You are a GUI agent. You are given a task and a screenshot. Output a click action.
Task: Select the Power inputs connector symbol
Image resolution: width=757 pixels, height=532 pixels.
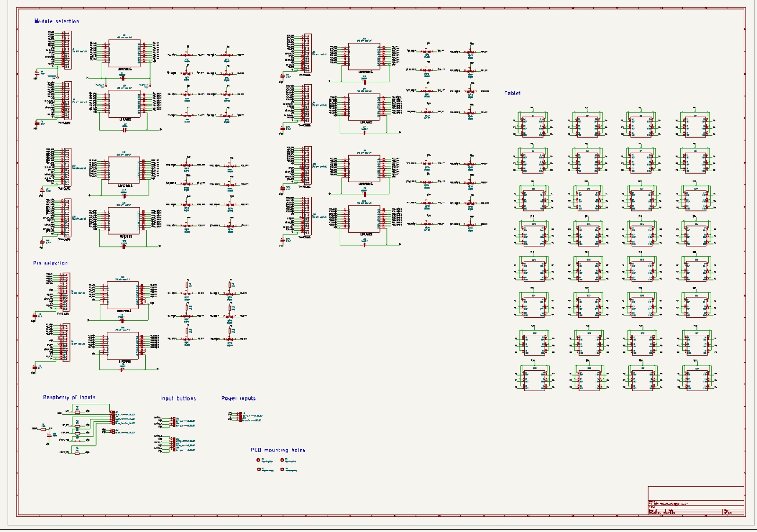[x=240, y=417]
